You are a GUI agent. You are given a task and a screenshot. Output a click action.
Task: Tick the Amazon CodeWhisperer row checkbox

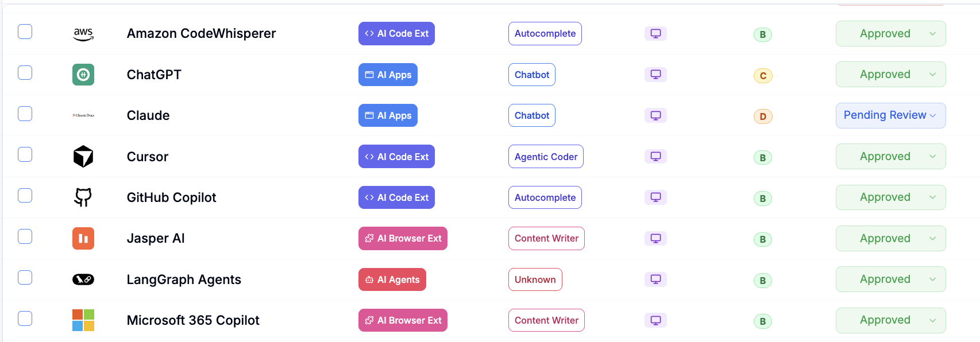(x=25, y=32)
